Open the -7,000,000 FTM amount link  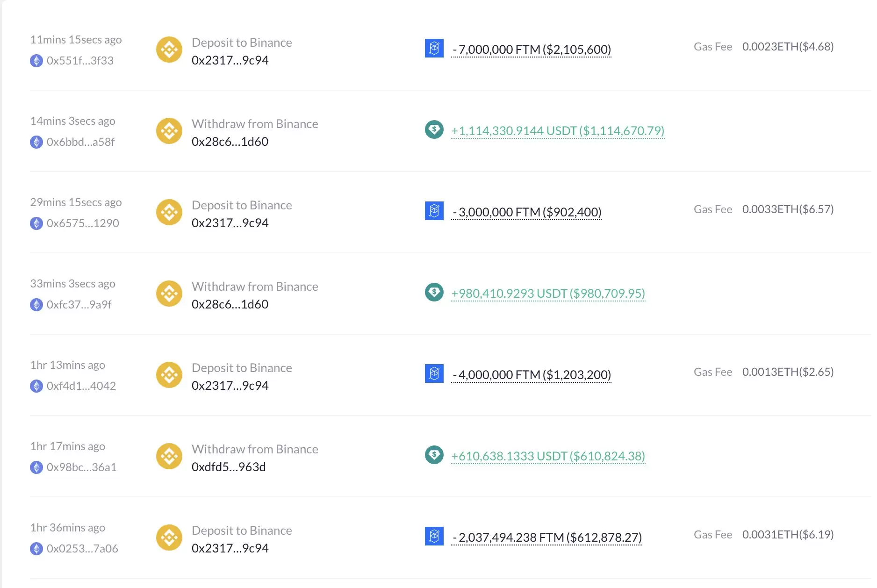(x=531, y=50)
